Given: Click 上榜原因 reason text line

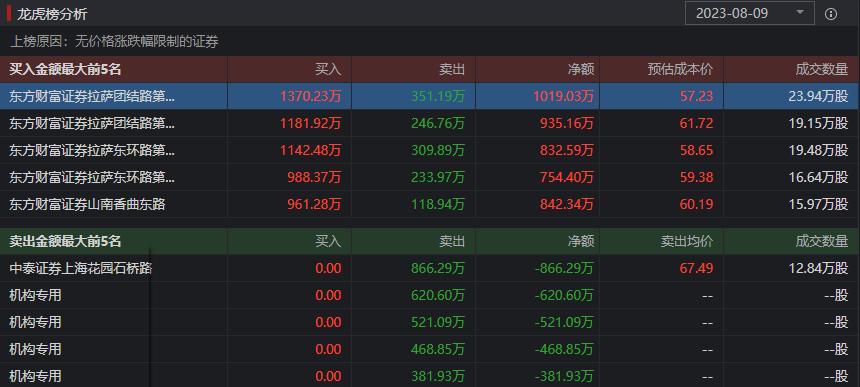Looking at the screenshot, I should 114,41.
